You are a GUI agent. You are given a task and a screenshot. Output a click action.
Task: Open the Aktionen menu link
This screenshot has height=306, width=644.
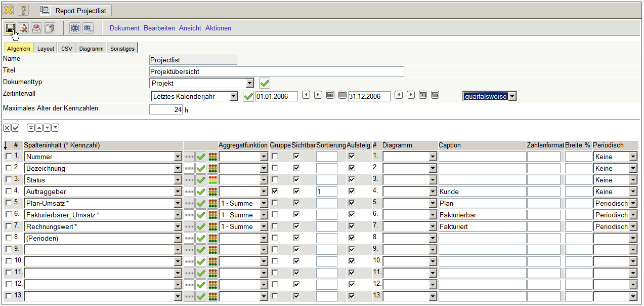[x=218, y=28]
